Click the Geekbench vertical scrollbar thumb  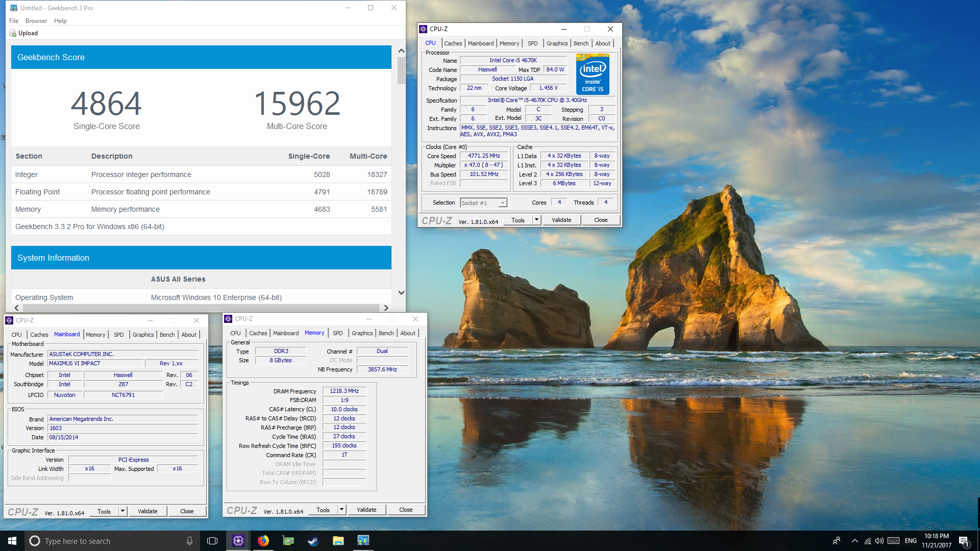click(x=401, y=71)
